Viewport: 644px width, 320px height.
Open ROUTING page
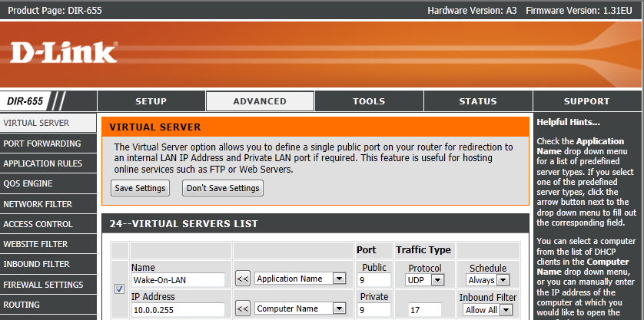click(48, 305)
